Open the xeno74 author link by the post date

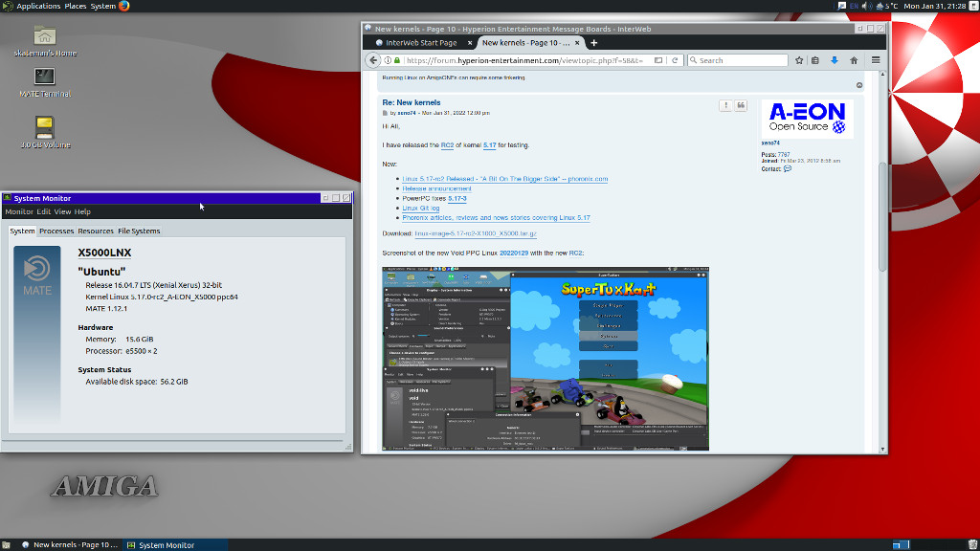click(x=406, y=113)
